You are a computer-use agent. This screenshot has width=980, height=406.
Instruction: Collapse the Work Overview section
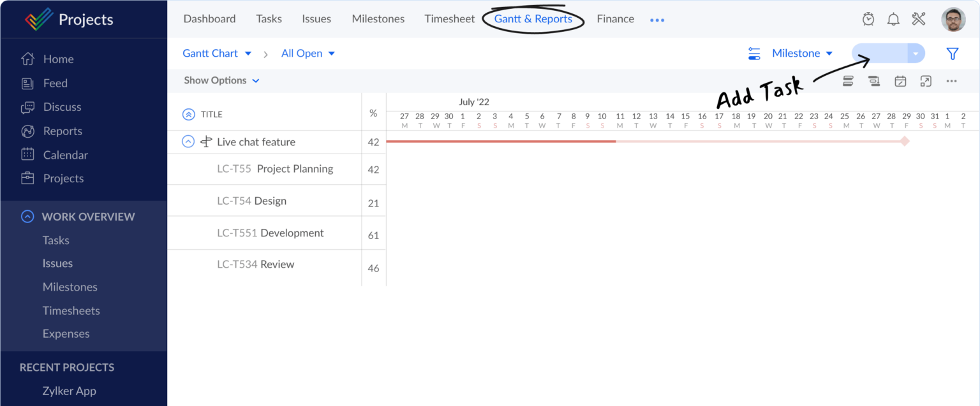27,217
